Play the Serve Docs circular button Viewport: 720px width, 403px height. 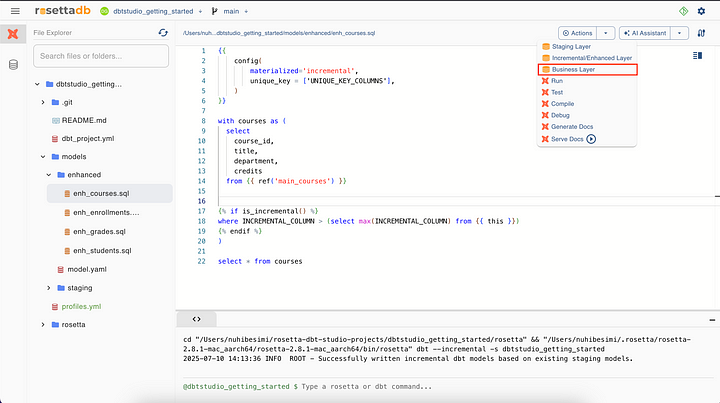pyautogui.click(x=591, y=139)
